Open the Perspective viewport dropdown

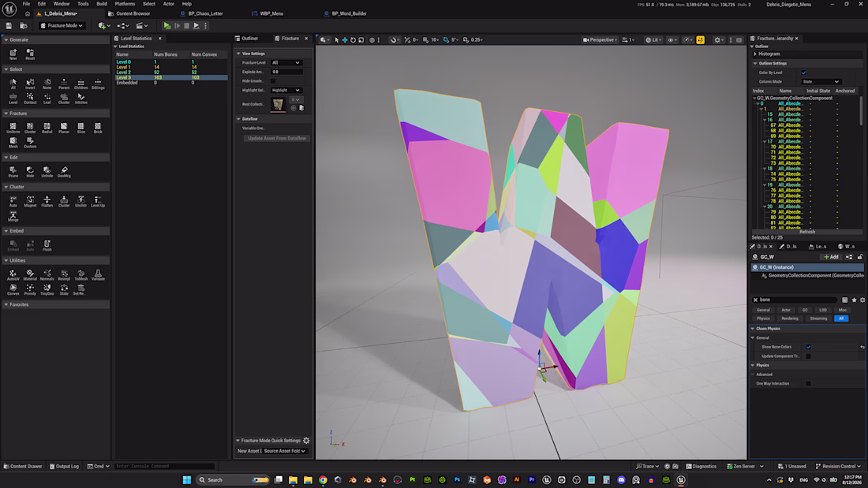coord(600,40)
